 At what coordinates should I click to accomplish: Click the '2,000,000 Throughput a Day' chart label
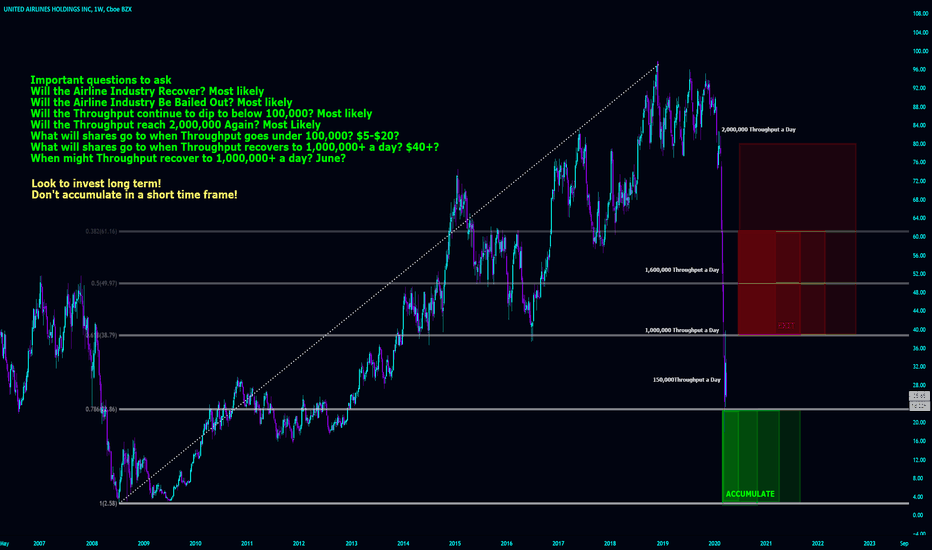click(x=758, y=129)
